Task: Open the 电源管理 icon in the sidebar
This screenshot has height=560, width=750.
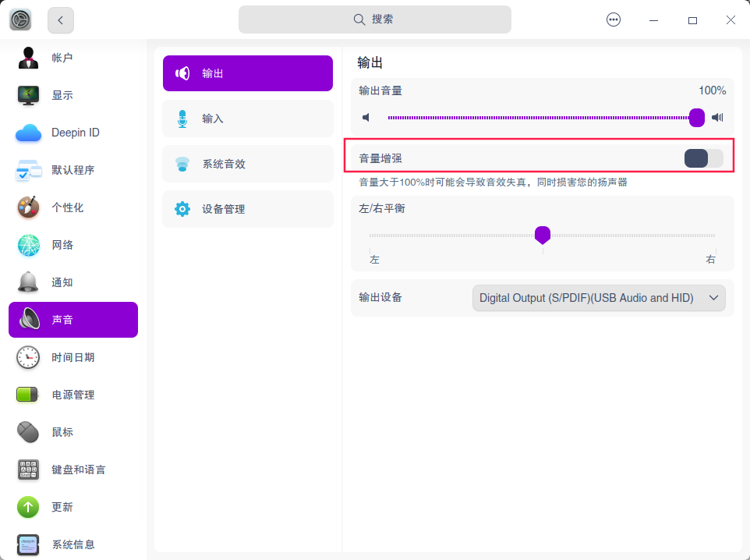Action: pyautogui.click(x=28, y=395)
